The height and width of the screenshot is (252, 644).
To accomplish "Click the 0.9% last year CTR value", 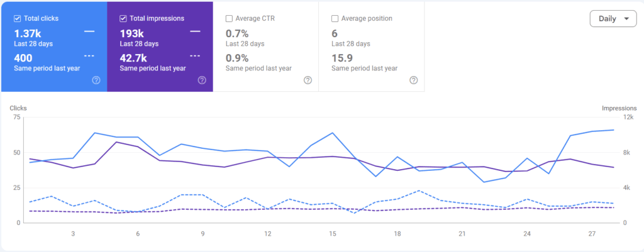I will pyautogui.click(x=237, y=58).
